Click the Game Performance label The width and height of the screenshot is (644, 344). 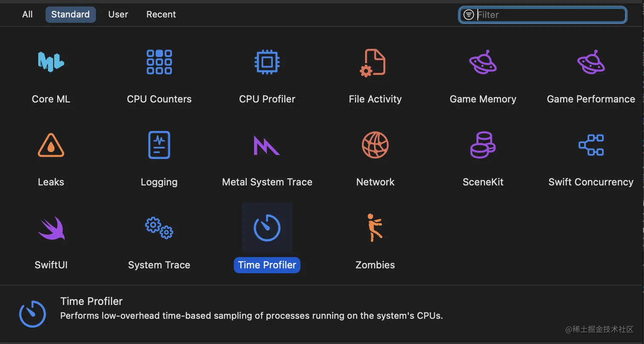click(591, 99)
